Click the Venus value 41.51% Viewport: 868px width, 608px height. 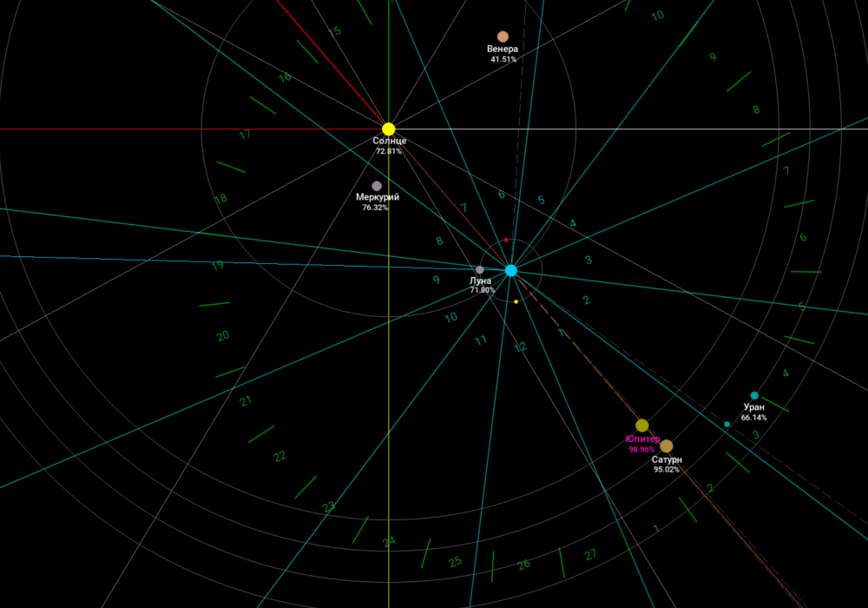point(503,59)
